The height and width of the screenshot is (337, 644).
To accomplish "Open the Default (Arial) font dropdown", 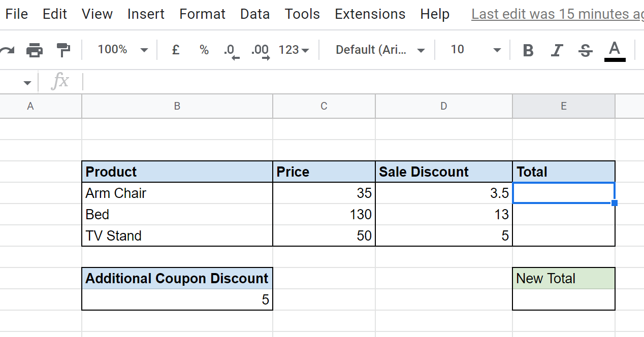I will 380,50.
